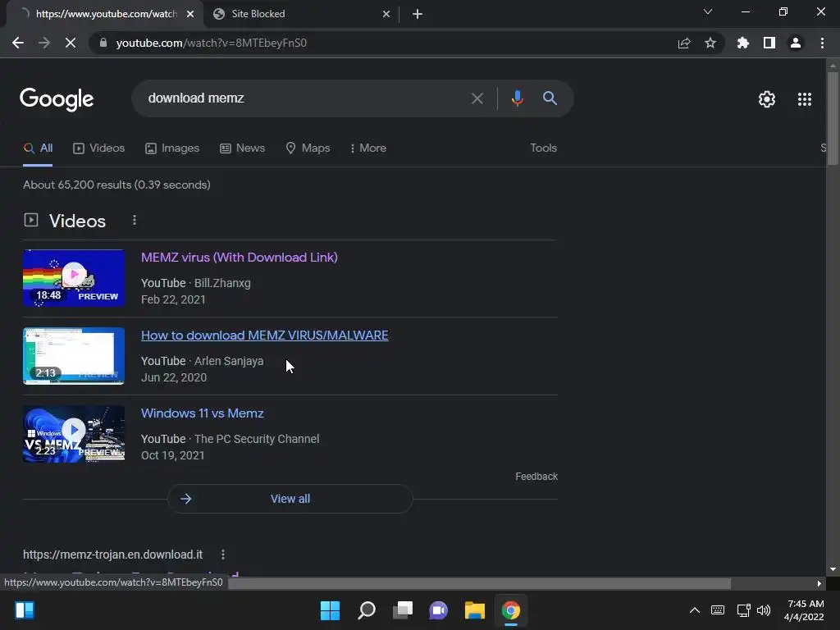Click the Arlen Sanjaya video thumbnail
Screen dimensions: 840x630
(x=74, y=356)
